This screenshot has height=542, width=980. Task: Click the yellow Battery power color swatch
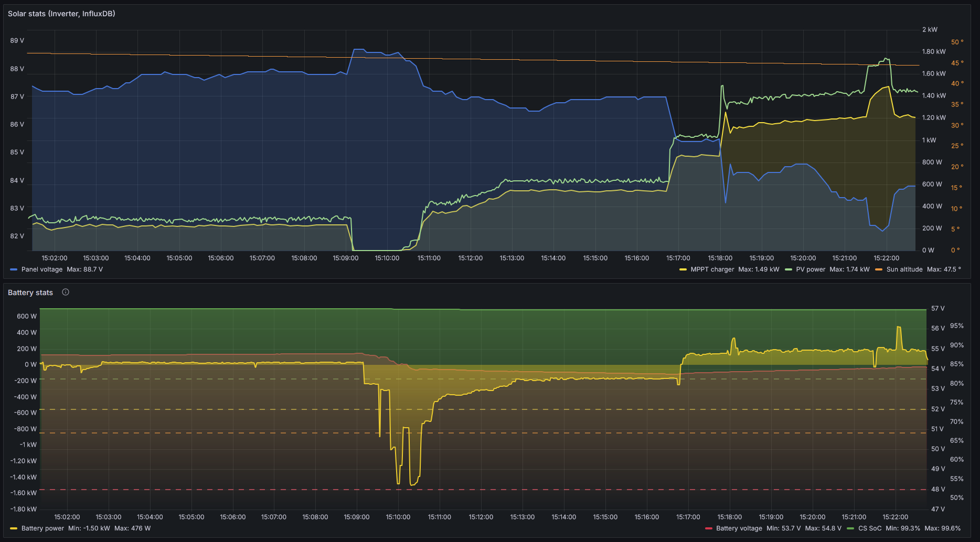tap(14, 528)
